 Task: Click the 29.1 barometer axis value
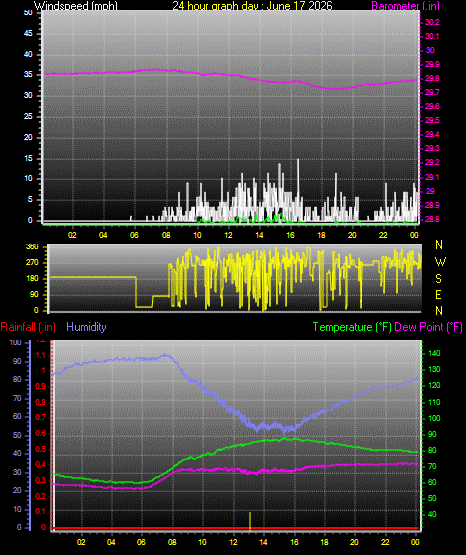coord(432,177)
